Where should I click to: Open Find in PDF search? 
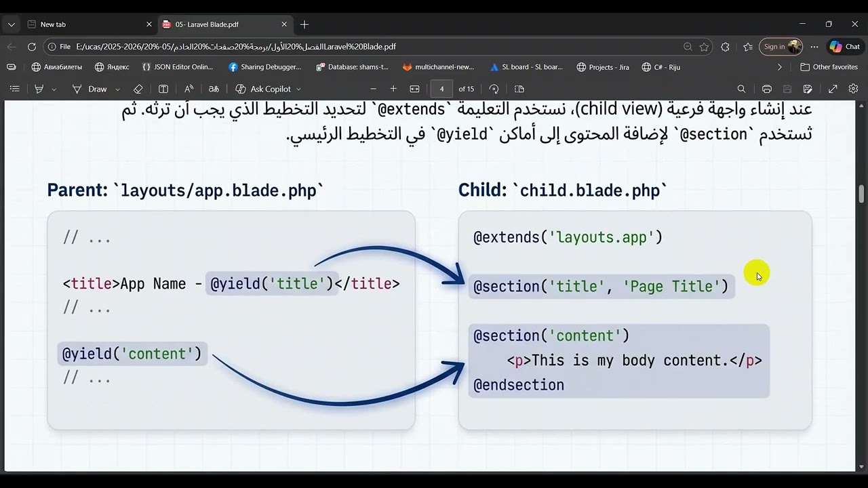(x=741, y=89)
